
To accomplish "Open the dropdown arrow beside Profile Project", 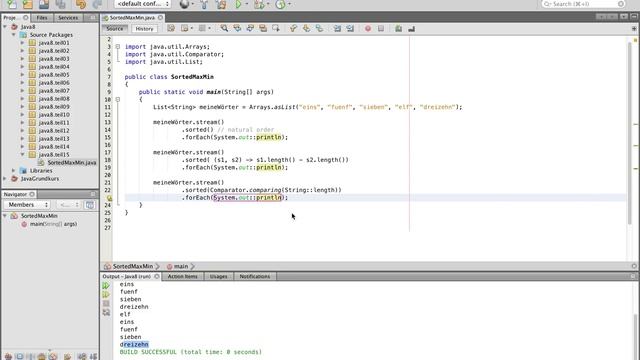I will [289, 4].
